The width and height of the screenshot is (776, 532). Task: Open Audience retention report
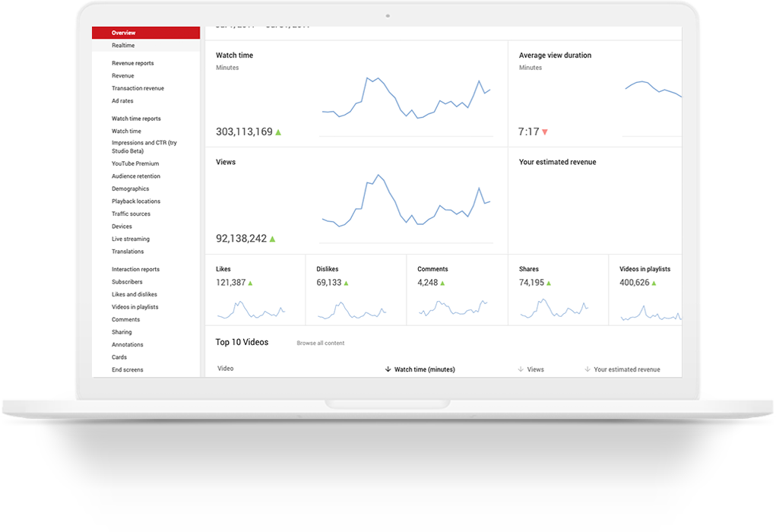[x=136, y=176]
